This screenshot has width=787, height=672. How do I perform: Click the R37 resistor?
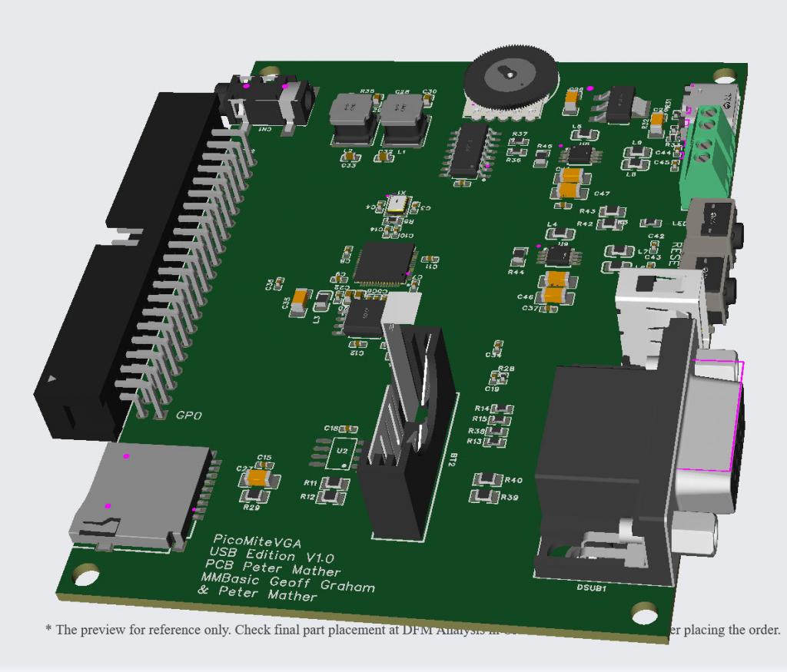(519, 142)
